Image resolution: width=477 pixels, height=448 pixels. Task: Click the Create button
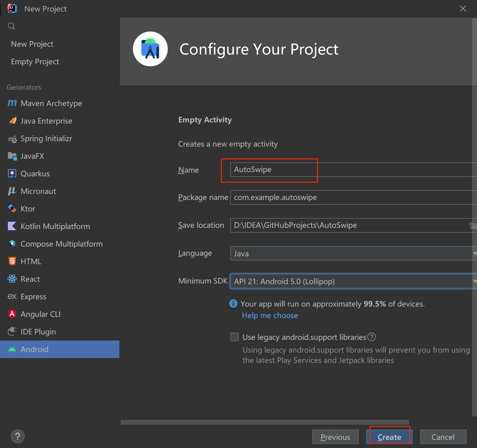point(389,437)
